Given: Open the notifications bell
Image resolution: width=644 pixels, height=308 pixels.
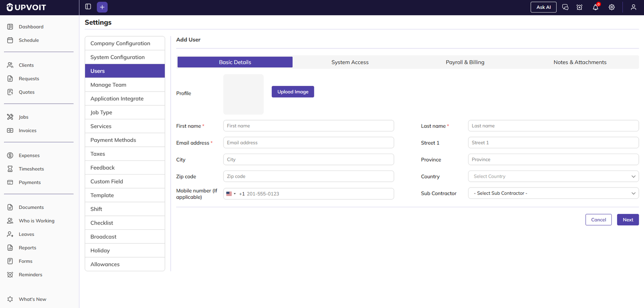Looking at the screenshot, I should click(x=595, y=7).
